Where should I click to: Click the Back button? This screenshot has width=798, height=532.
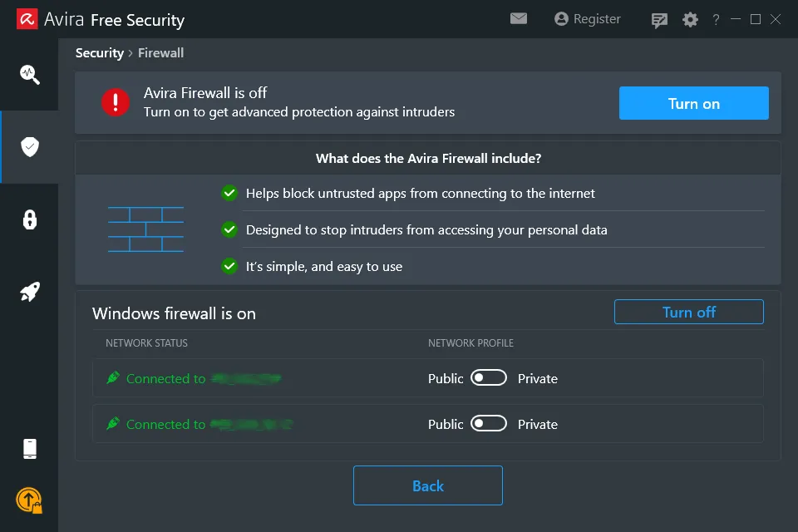(427, 485)
